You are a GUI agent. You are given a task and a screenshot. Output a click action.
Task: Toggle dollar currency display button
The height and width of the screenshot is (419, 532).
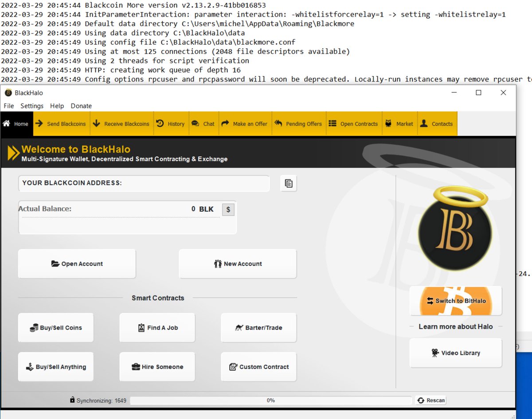(228, 209)
